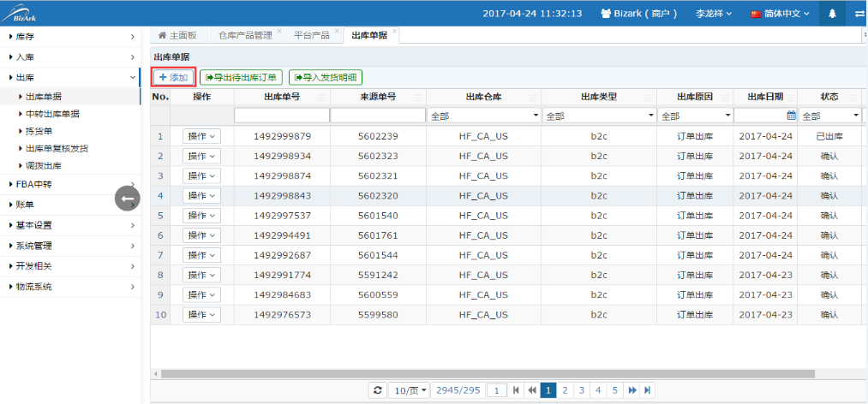Click 导出待出库订单 button
This screenshot has width=868, height=404.
pyautogui.click(x=242, y=77)
